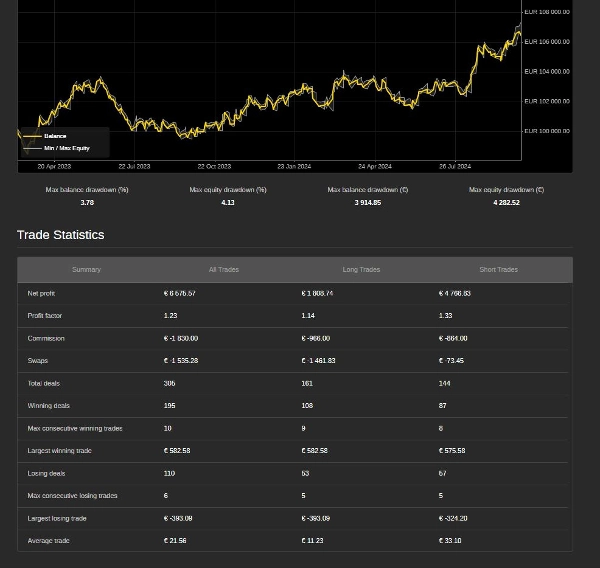Click the Trade Statistics heading
The image size is (600, 568).
60,234
